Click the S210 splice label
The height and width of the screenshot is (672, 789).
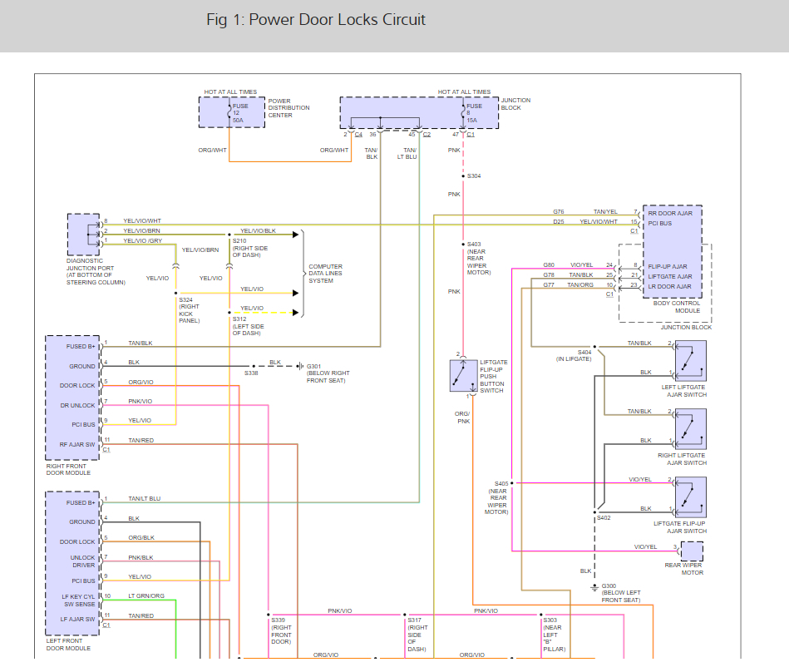(239, 241)
